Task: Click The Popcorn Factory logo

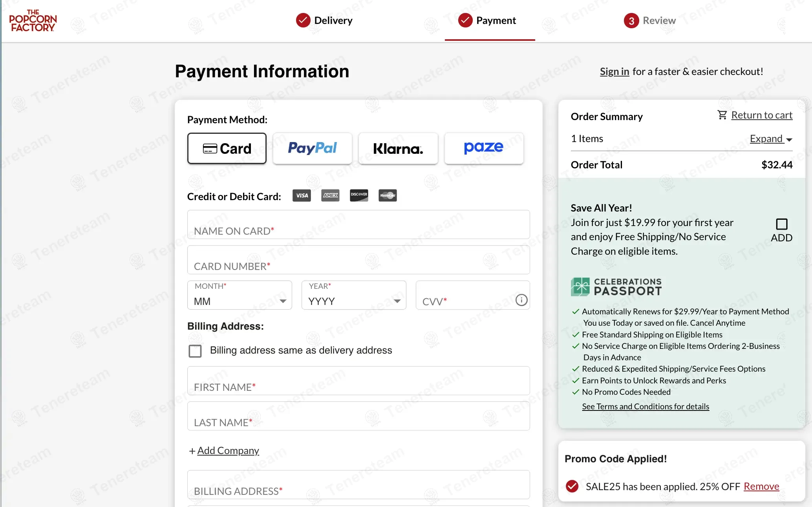Action: click(33, 20)
